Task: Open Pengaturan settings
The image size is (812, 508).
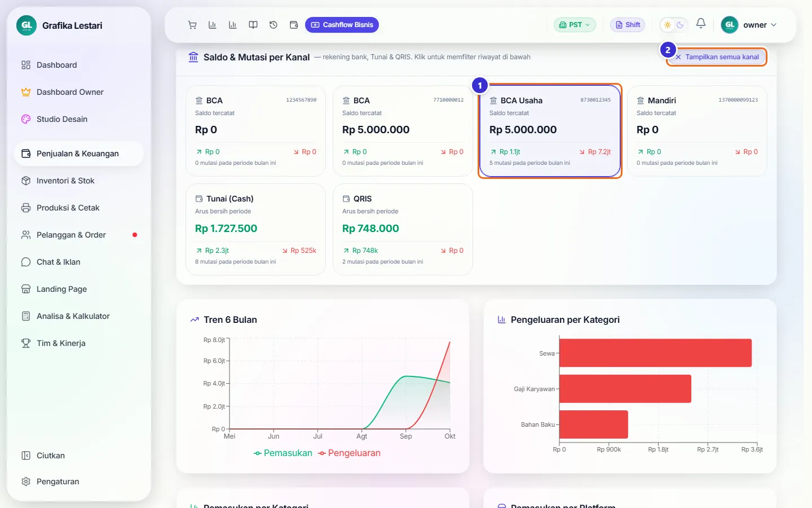Action: tap(79, 481)
